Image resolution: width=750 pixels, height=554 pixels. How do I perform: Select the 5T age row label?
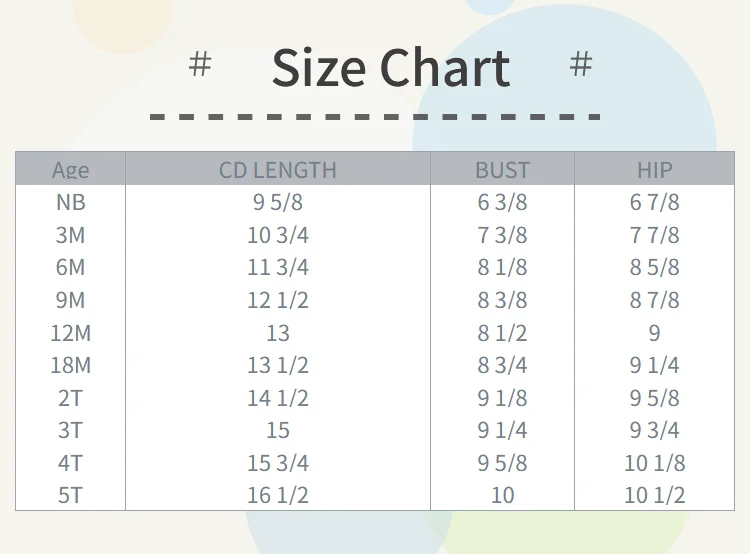pyautogui.click(x=70, y=495)
